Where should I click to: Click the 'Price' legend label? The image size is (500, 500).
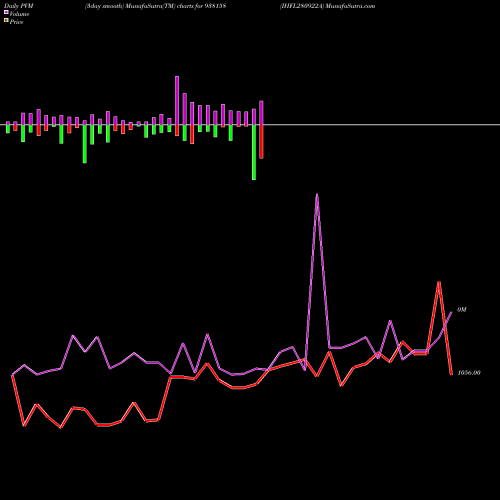[x=16, y=22]
